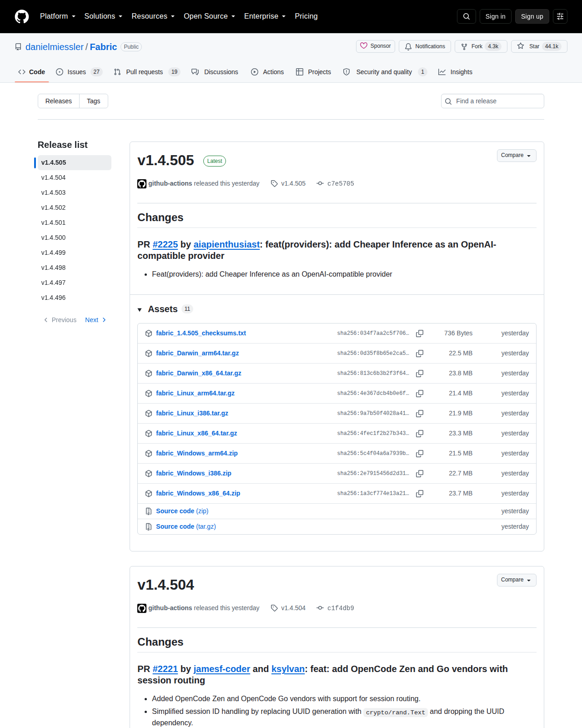Copy sha256 of fabric_Windows_arm64.zip
This screenshot has width=582, height=728.
pos(420,454)
